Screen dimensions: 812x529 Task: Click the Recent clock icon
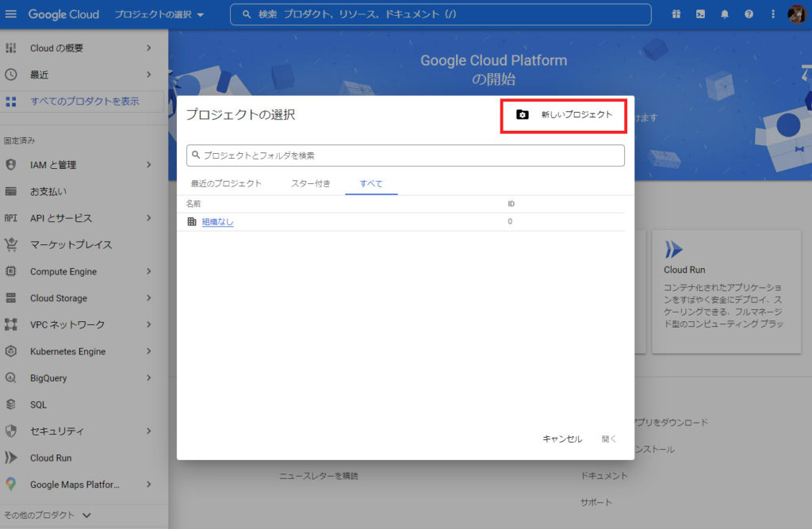point(11,75)
